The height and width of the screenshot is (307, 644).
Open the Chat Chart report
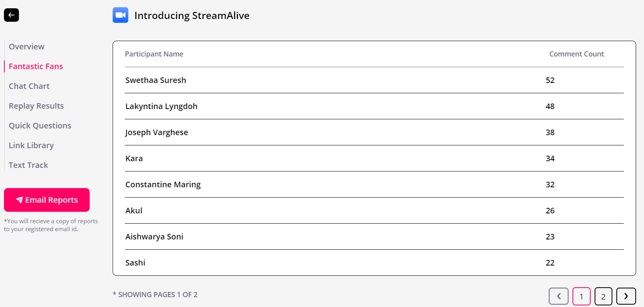pos(29,86)
